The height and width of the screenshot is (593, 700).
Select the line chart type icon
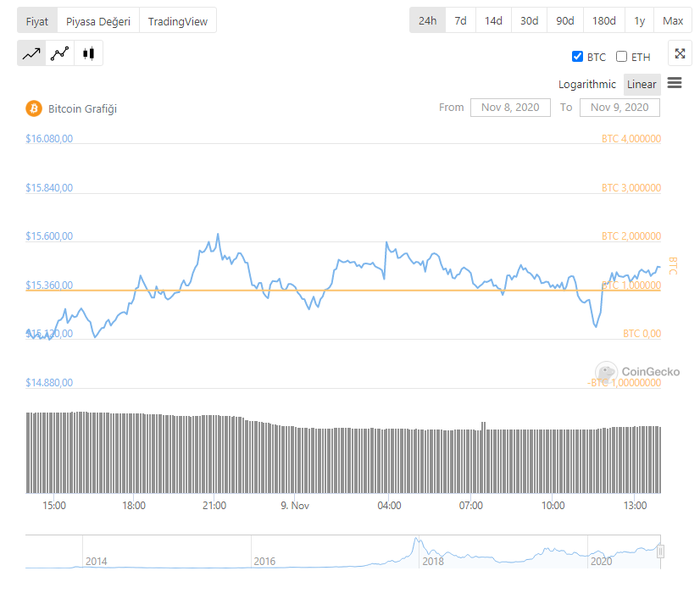click(31, 54)
